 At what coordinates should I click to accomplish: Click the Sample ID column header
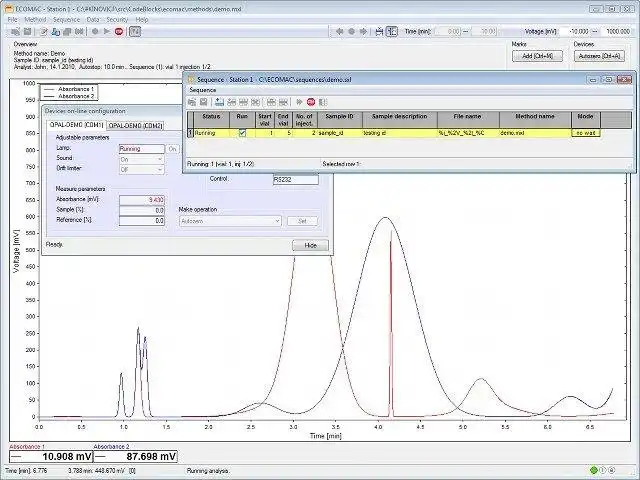(339, 120)
